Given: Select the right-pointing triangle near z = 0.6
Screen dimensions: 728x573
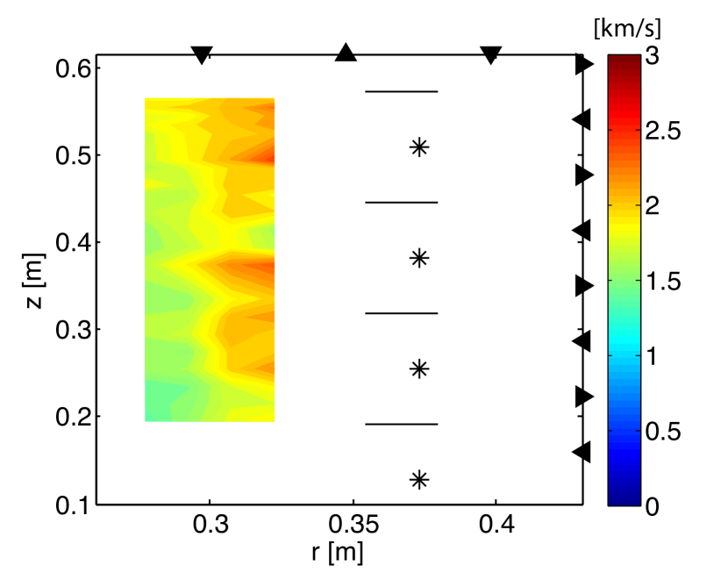Looking at the screenshot, I should (x=584, y=64).
